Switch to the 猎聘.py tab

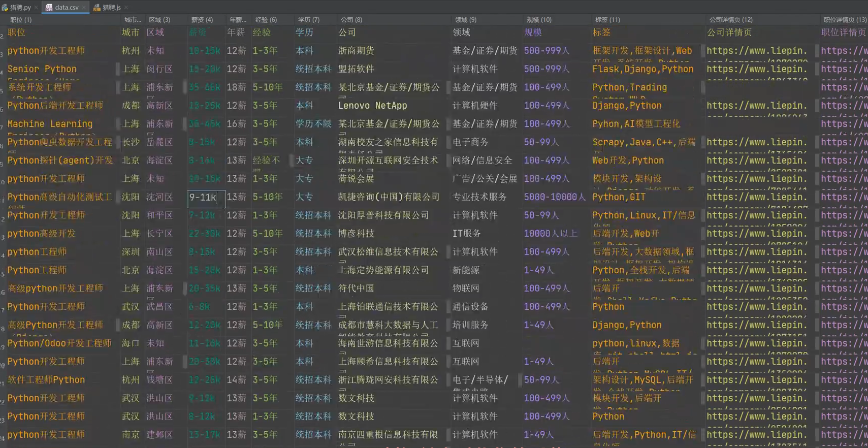point(20,7)
